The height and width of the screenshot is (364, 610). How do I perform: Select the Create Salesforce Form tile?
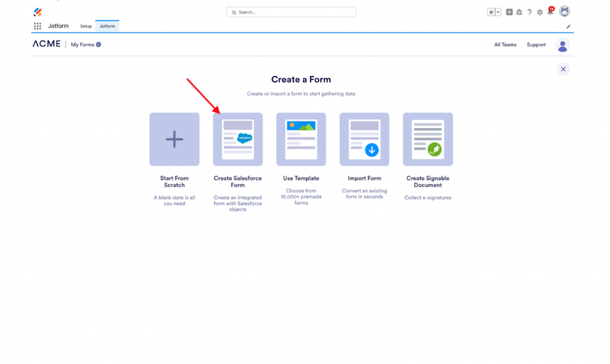click(x=238, y=139)
